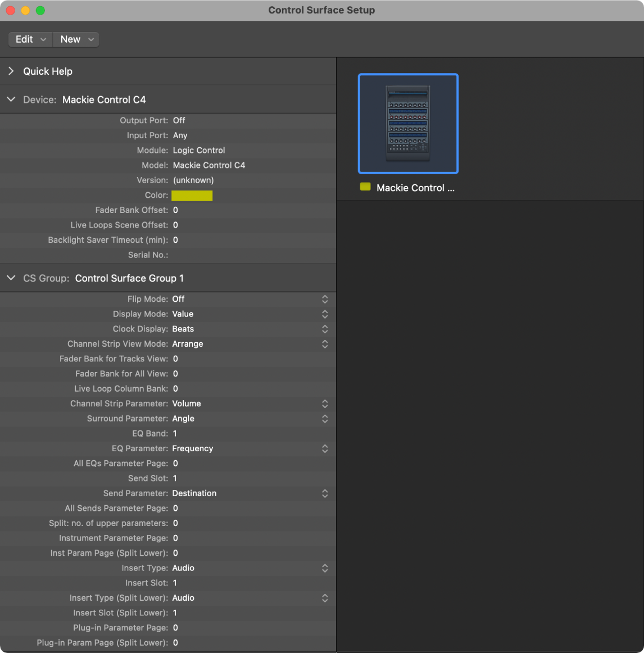Open the Channel Strip Parameter dropdown
The height and width of the screenshot is (653, 644).
point(325,403)
